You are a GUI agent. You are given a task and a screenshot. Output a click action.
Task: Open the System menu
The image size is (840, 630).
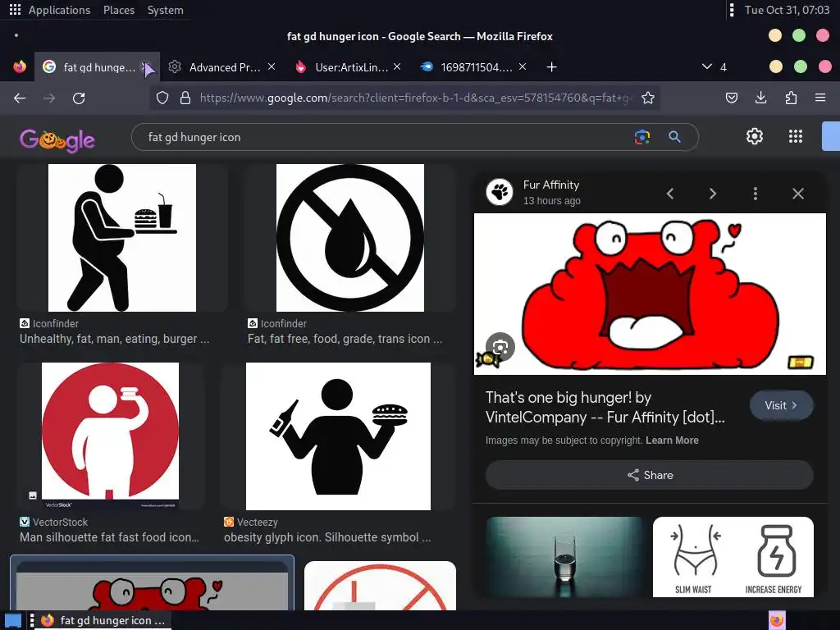click(165, 10)
